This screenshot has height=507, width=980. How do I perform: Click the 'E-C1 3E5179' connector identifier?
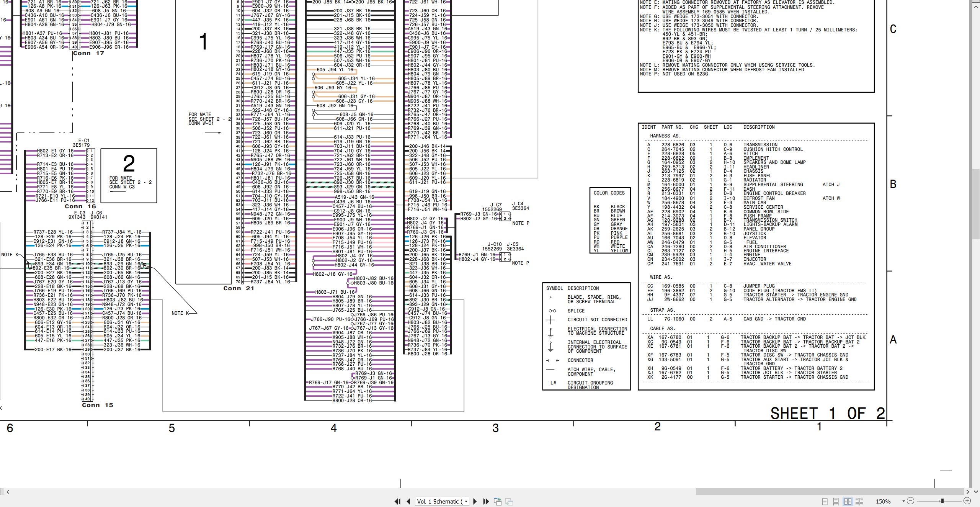click(82, 143)
